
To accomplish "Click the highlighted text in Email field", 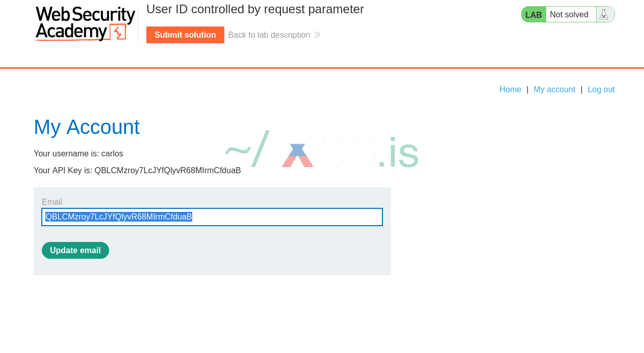I will pyautogui.click(x=119, y=217).
